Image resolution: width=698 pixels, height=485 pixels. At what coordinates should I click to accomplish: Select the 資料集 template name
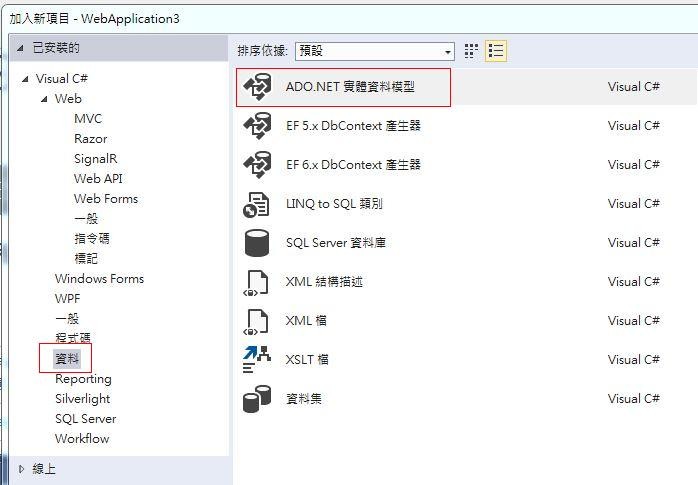[x=304, y=399]
